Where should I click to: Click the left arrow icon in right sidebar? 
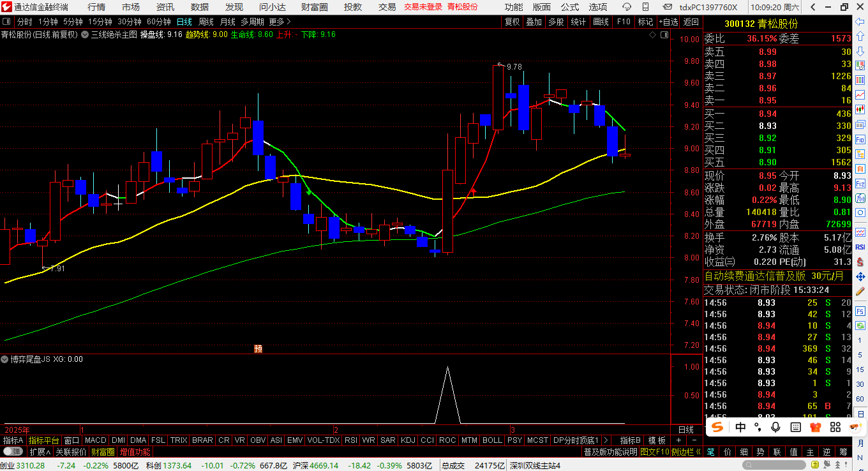tap(860, 21)
